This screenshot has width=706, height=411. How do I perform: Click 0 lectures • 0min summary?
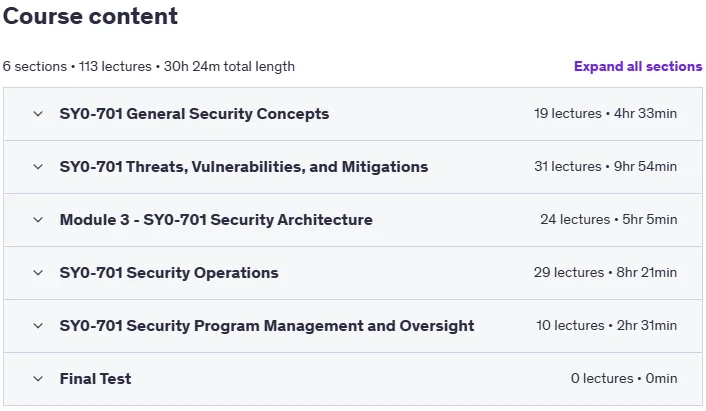(x=624, y=379)
